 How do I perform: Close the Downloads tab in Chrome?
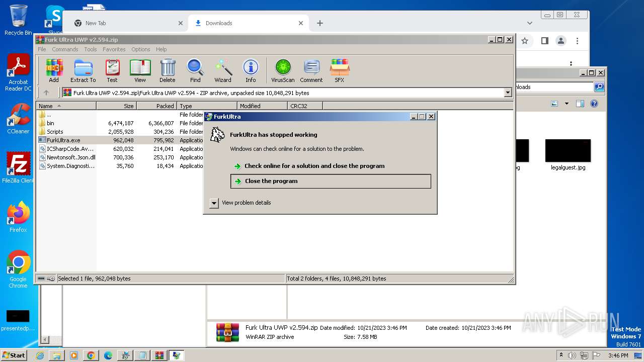click(301, 23)
